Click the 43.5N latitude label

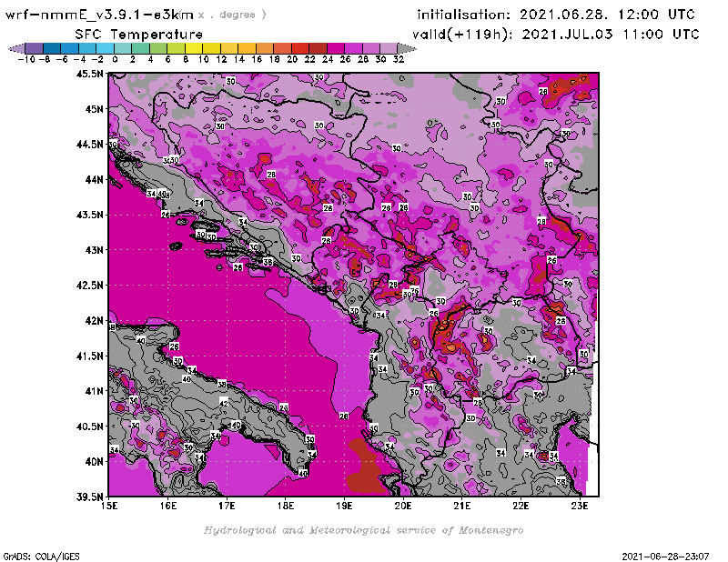[89, 215]
